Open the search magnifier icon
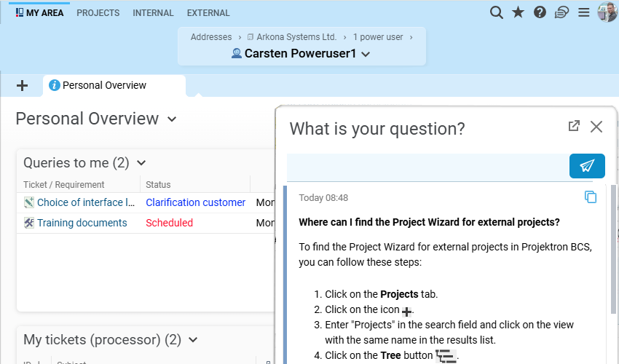 [496, 12]
